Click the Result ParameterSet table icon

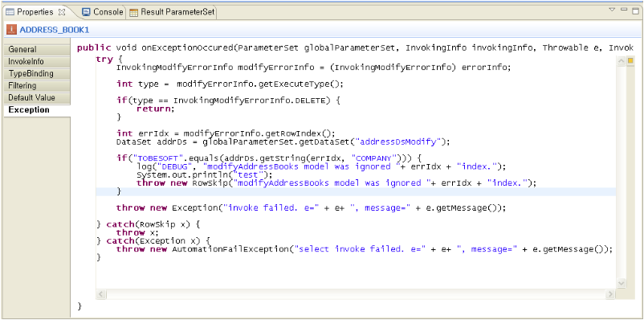pyautogui.click(x=133, y=12)
